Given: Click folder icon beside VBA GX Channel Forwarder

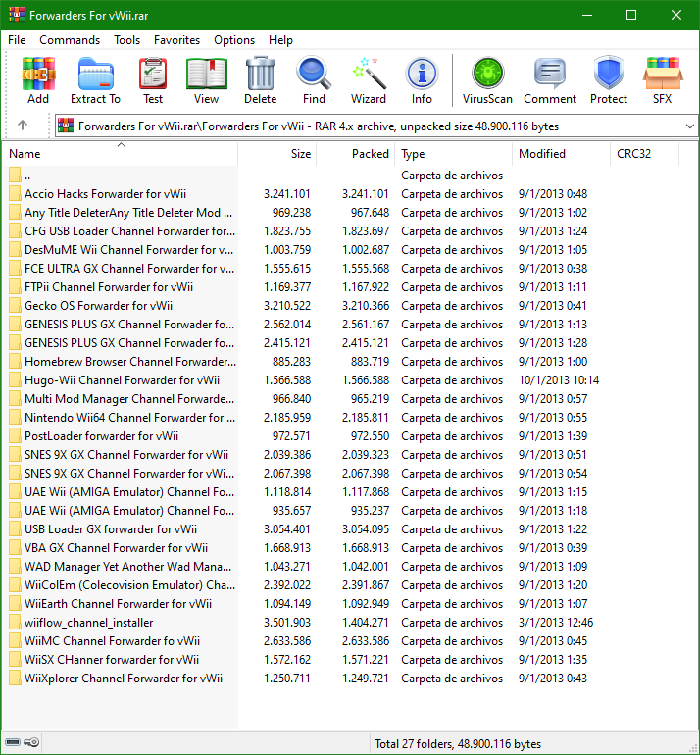Looking at the screenshot, I should click(15, 548).
